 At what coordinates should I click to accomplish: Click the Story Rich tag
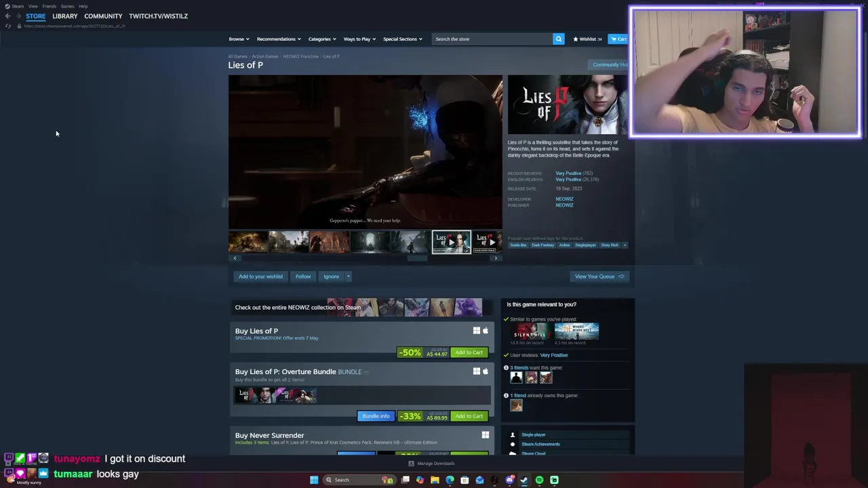(x=610, y=245)
